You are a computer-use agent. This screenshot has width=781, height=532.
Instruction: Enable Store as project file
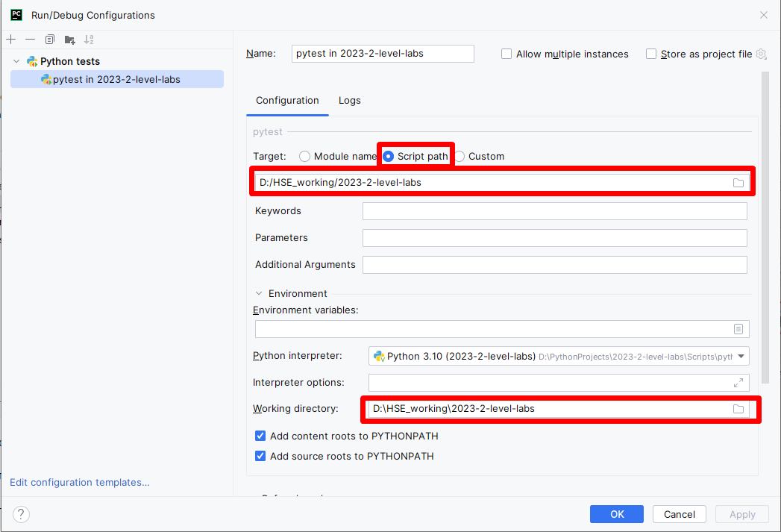651,54
